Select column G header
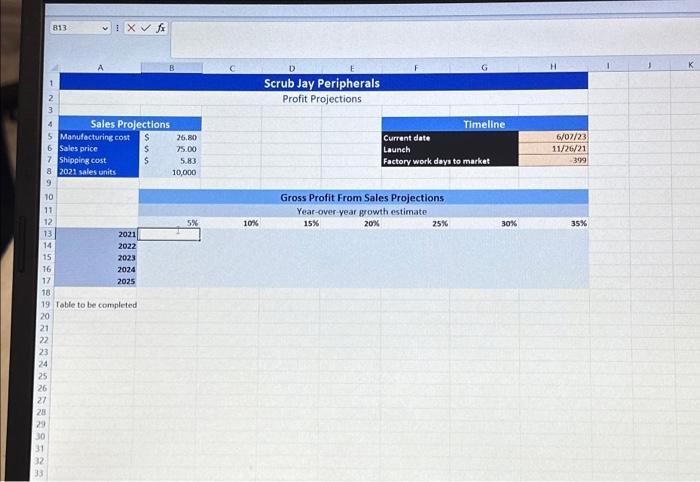 [484, 67]
